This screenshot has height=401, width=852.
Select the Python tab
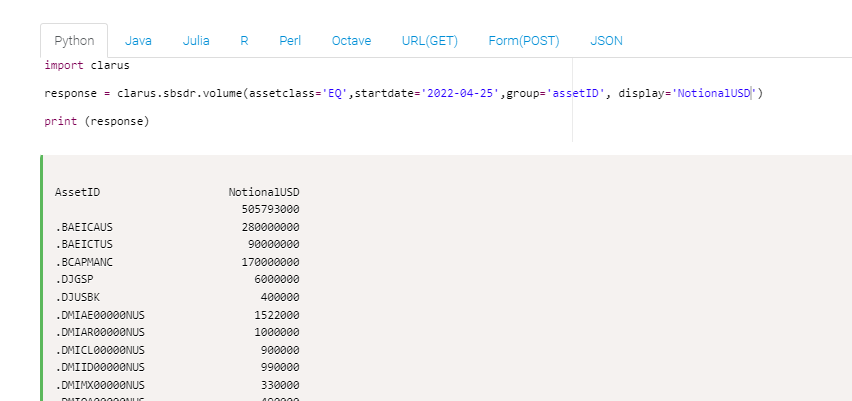74,41
